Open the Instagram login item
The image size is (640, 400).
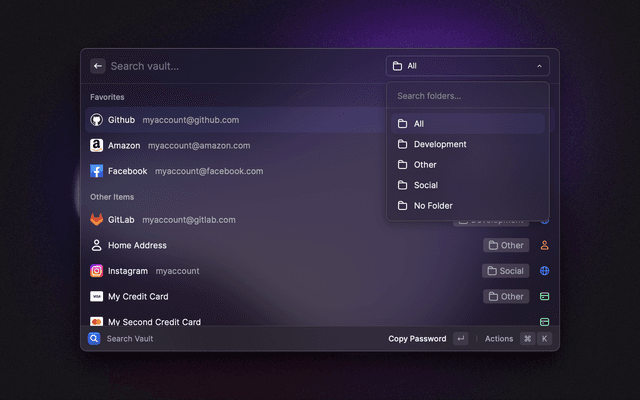(x=145, y=271)
